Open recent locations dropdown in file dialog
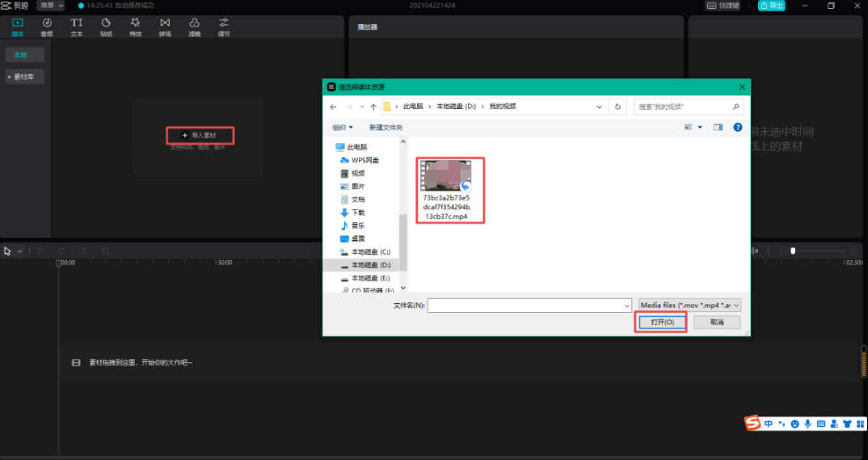The height and width of the screenshot is (460, 868). coord(362,107)
